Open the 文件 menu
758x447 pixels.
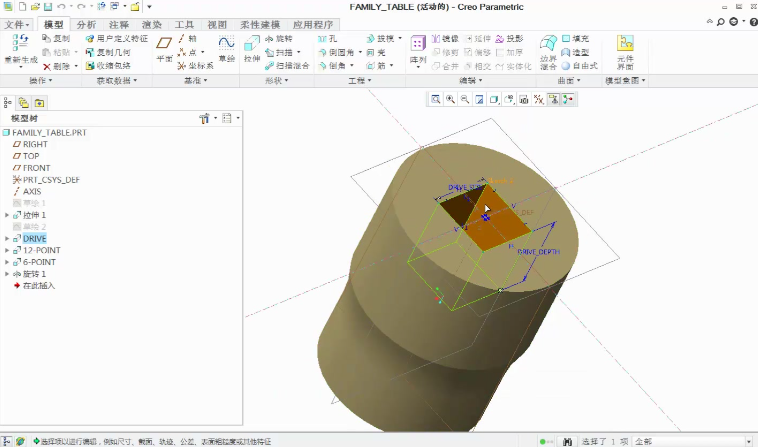17,24
